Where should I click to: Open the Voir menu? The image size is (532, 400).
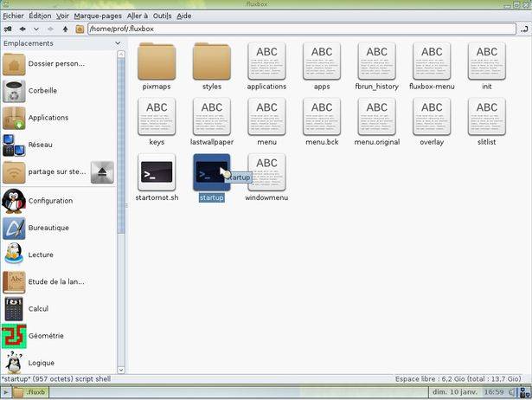click(62, 16)
